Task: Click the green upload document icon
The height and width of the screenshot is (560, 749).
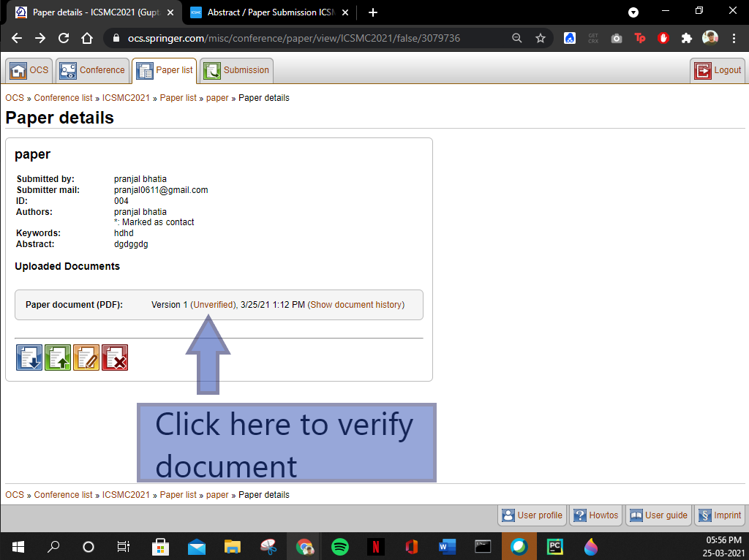Action: tap(58, 357)
